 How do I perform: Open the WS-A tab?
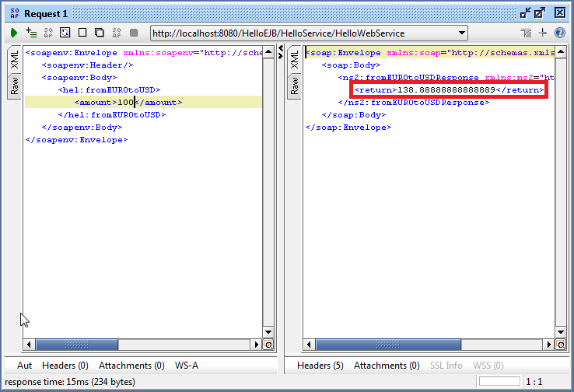tap(187, 365)
